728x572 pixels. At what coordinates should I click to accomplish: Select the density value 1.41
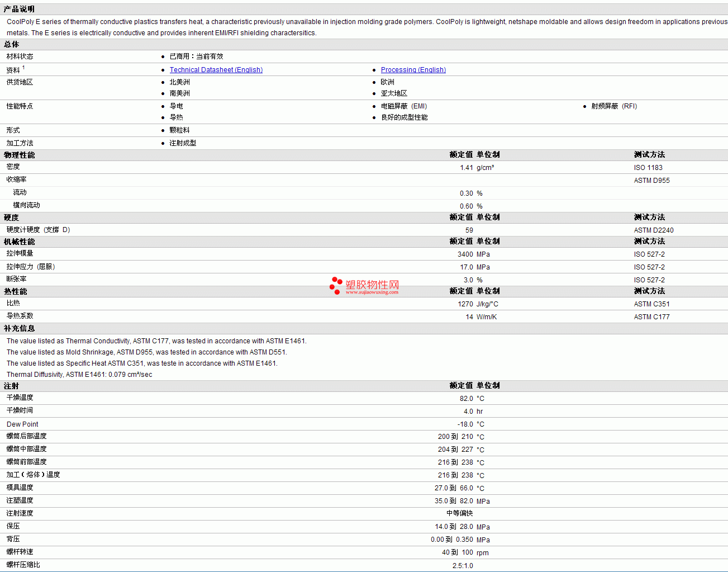pos(467,168)
